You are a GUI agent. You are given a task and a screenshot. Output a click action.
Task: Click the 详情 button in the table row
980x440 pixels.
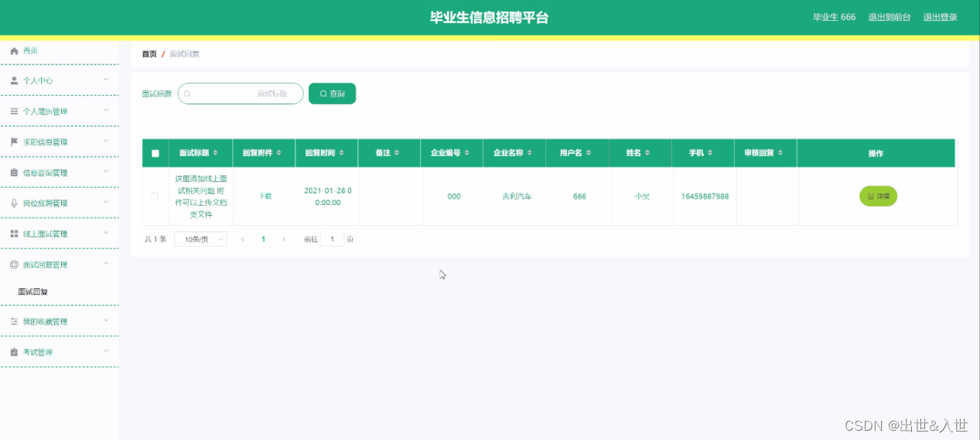pyautogui.click(x=878, y=196)
